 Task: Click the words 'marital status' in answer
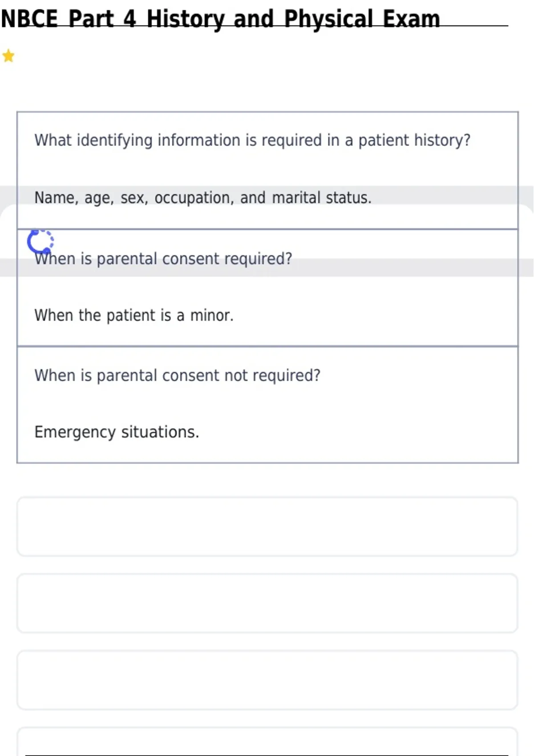[x=322, y=197]
